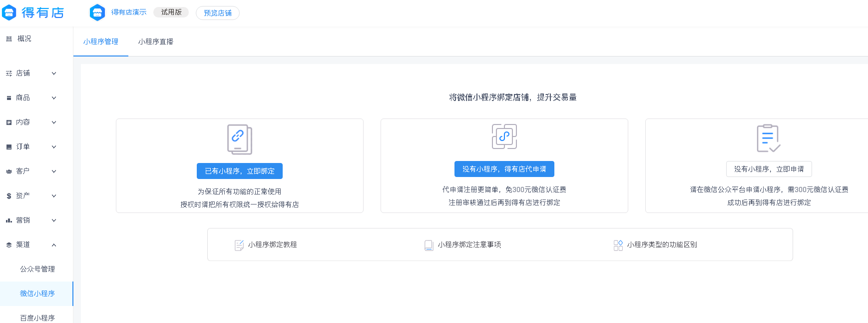Click the text 授权时请把所有权限统一授权给得有店
The image size is (868, 323).
pyautogui.click(x=240, y=204)
